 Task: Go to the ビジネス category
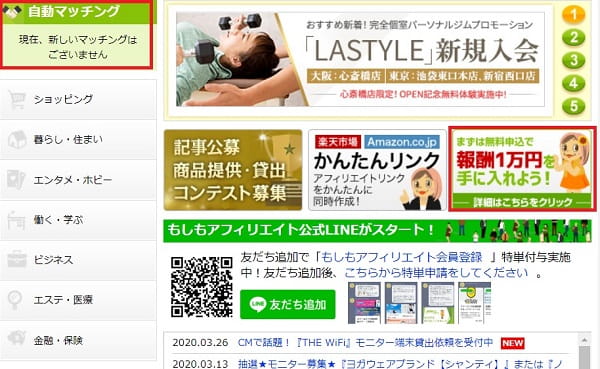[78, 260]
